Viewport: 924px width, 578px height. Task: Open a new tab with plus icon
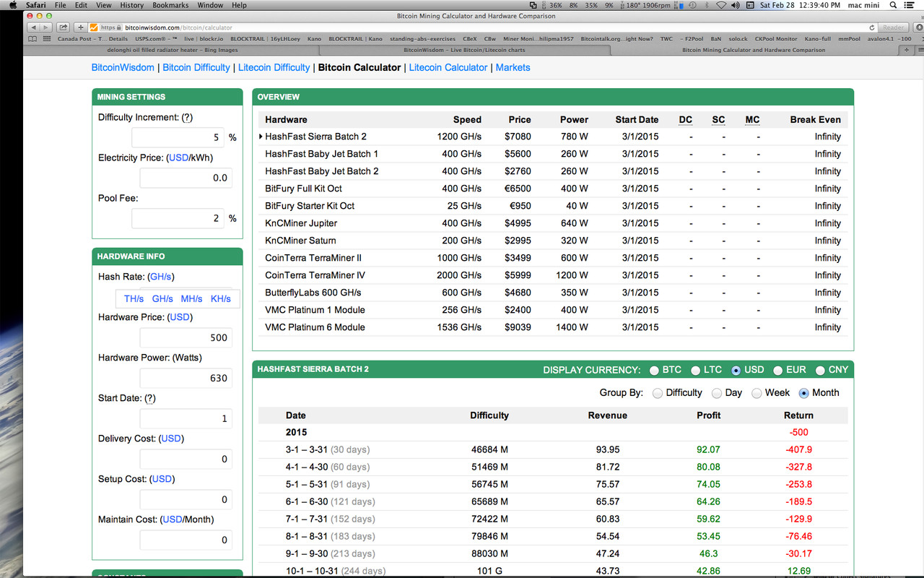click(907, 51)
